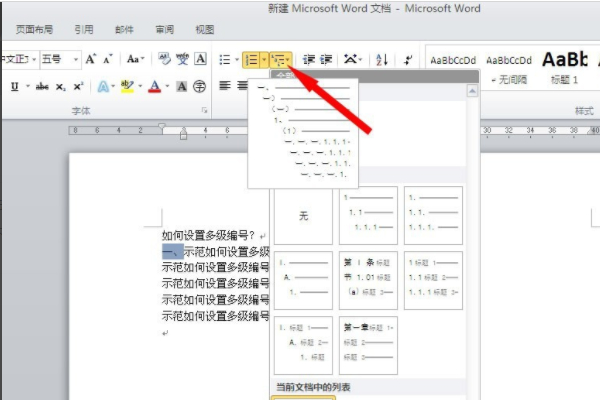Viewport: 600px width, 400px height.
Task: Click the red font color A button
Action: point(153,87)
